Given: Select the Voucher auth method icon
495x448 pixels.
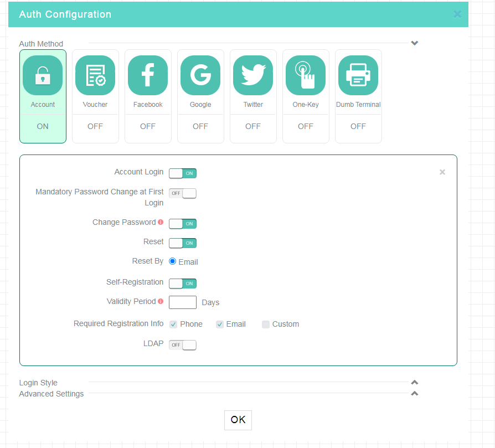Looking at the screenshot, I should pyautogui.click(x=95, y=75).
